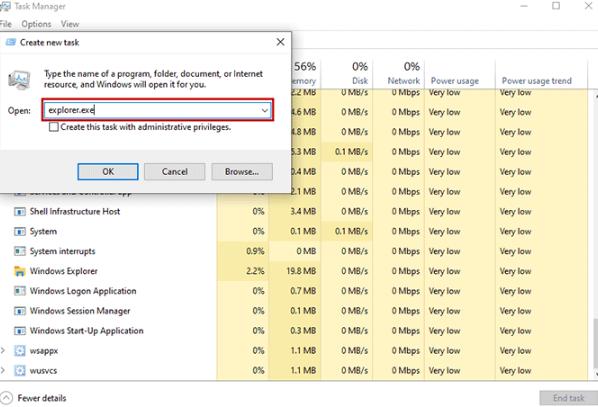Click the process list vertical scrollbar thumb
The width and height of the screenshot is (598, 407).
pos(595,342)
